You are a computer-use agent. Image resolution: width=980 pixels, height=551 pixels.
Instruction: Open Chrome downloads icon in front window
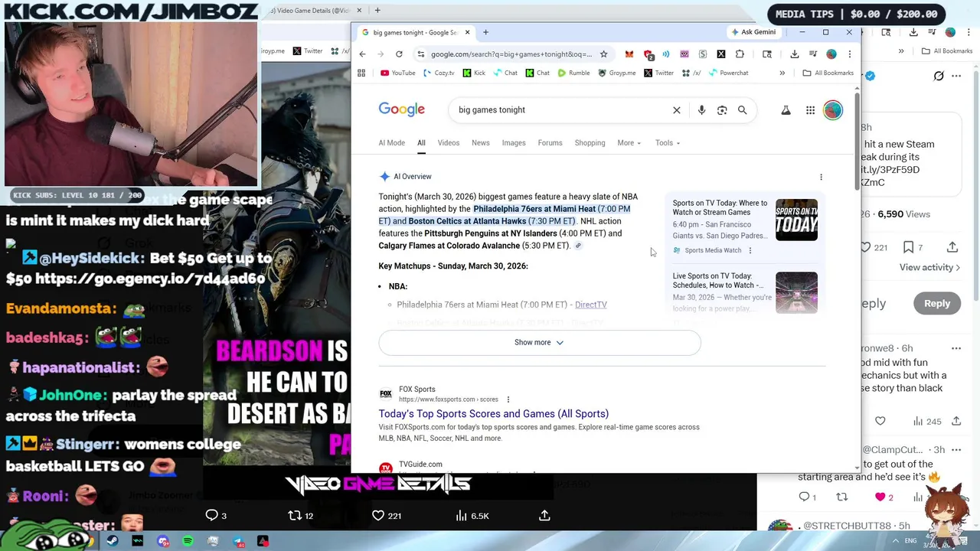pyautogui.click(x=794, y=54)
